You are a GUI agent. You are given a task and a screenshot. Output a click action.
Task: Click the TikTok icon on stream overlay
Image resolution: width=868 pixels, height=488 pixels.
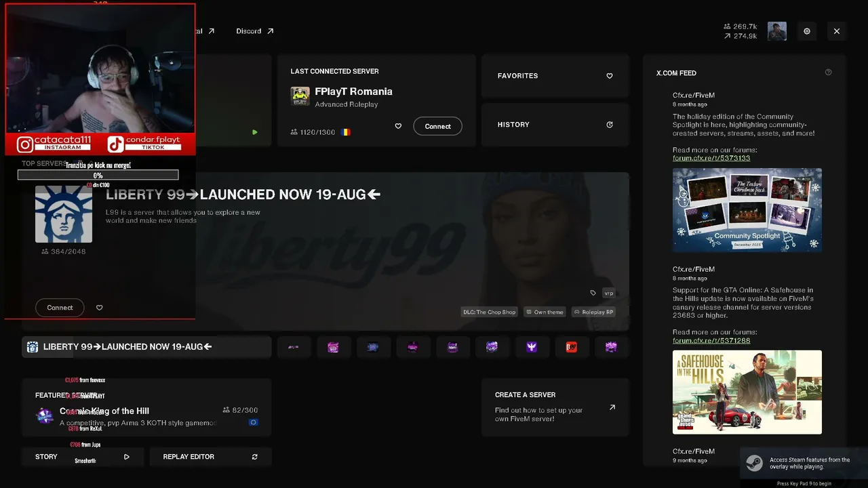click(115, 144)
